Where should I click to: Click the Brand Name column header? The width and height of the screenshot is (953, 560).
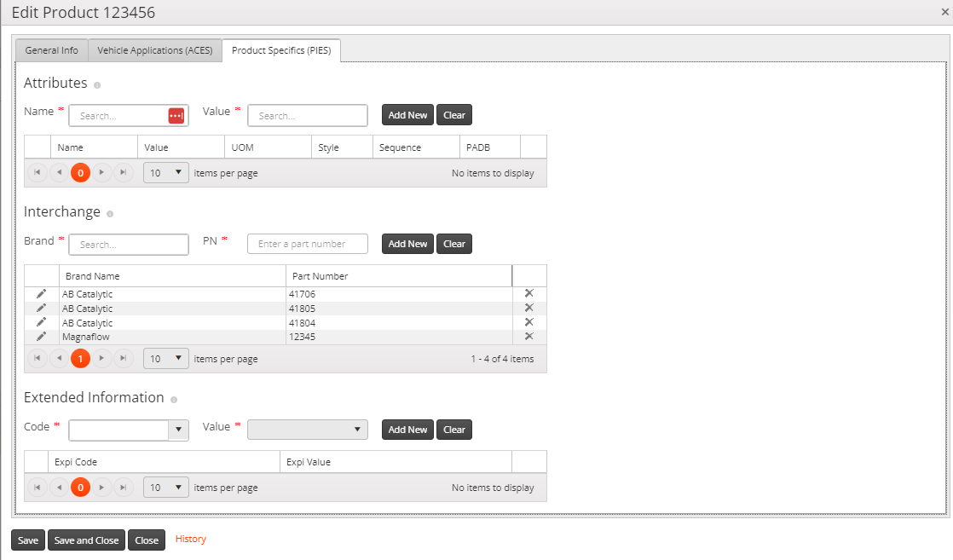click(172, 276)
